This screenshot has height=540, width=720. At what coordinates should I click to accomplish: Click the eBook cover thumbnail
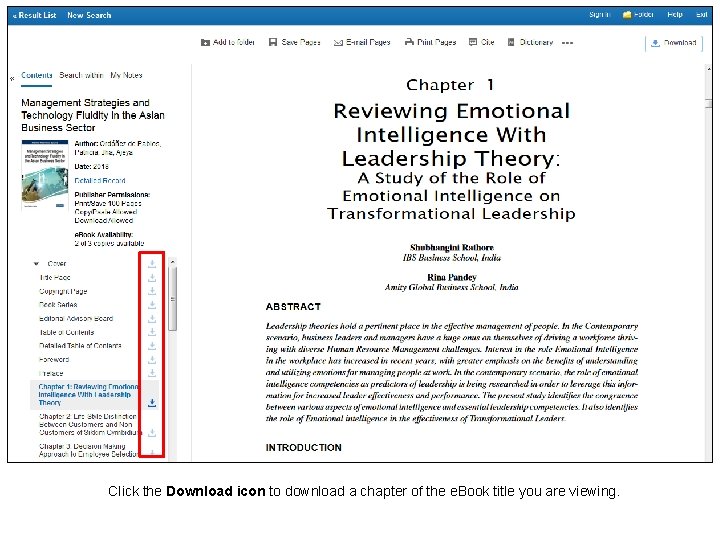45,175
